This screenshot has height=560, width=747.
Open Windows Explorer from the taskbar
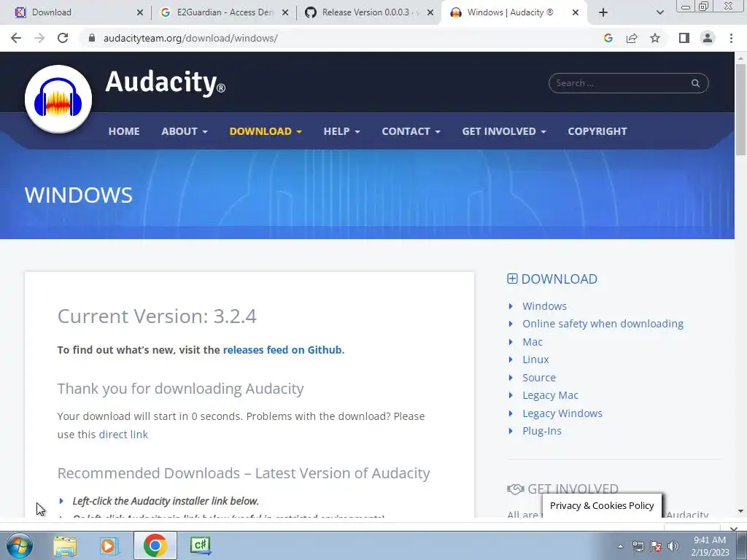(65, 545)
